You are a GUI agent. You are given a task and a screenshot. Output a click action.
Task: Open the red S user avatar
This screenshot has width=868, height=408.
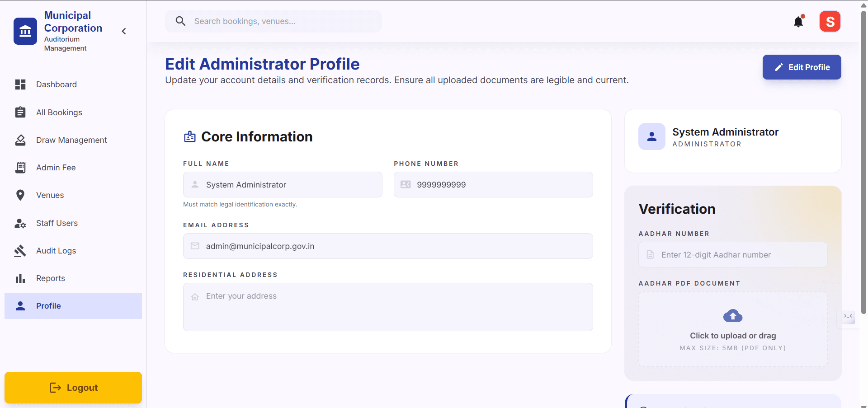click(x=830, y=21)
